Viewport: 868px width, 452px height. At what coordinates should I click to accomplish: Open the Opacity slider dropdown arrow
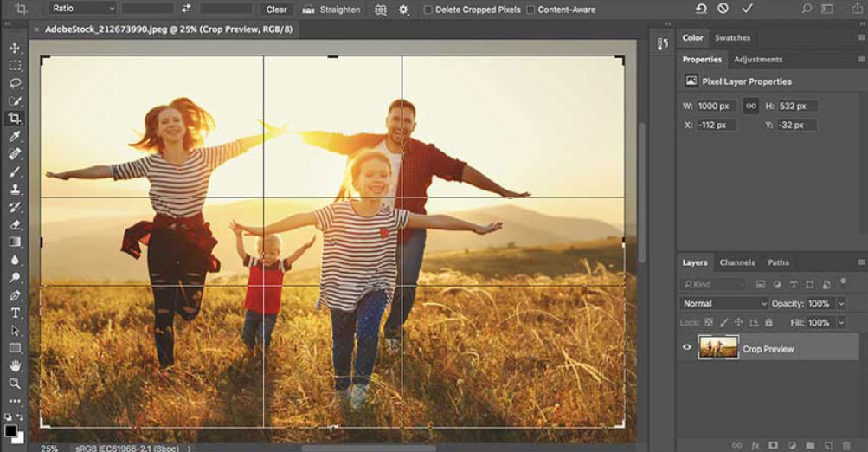(x=841, y=304)
